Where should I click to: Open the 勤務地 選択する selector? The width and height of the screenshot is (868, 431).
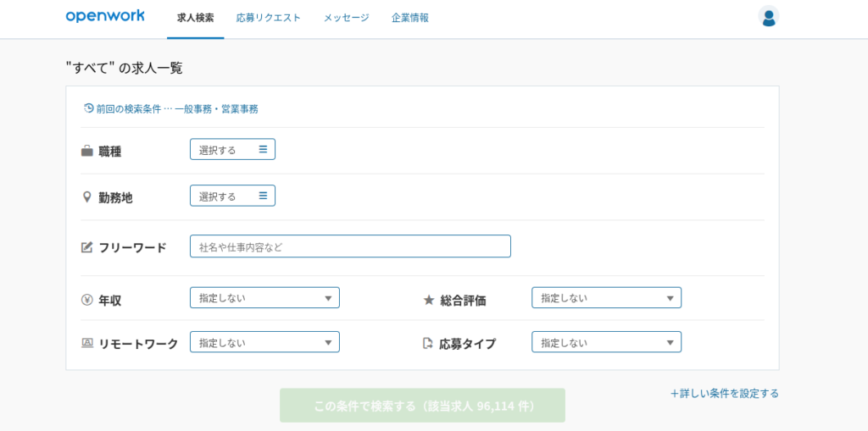pos(232,196)
